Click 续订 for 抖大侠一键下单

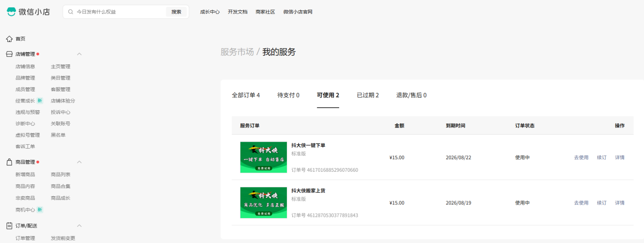[x=602, y=158]
